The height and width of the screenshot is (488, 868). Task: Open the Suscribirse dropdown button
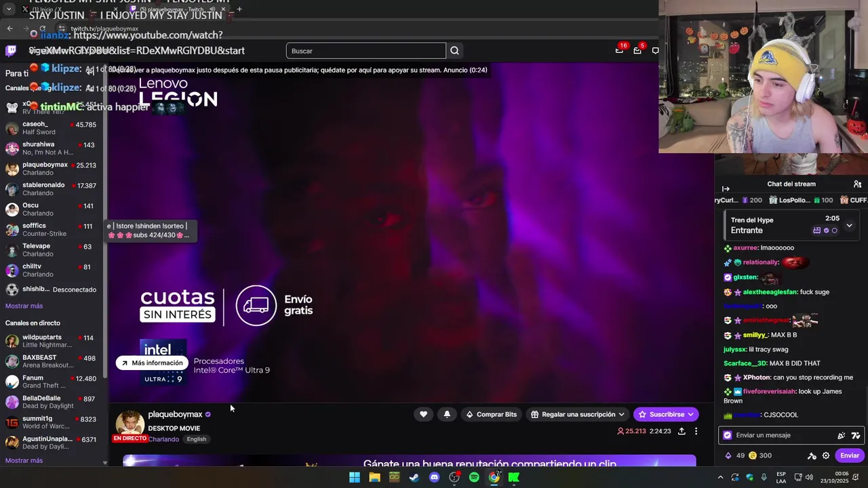[665, 414]
